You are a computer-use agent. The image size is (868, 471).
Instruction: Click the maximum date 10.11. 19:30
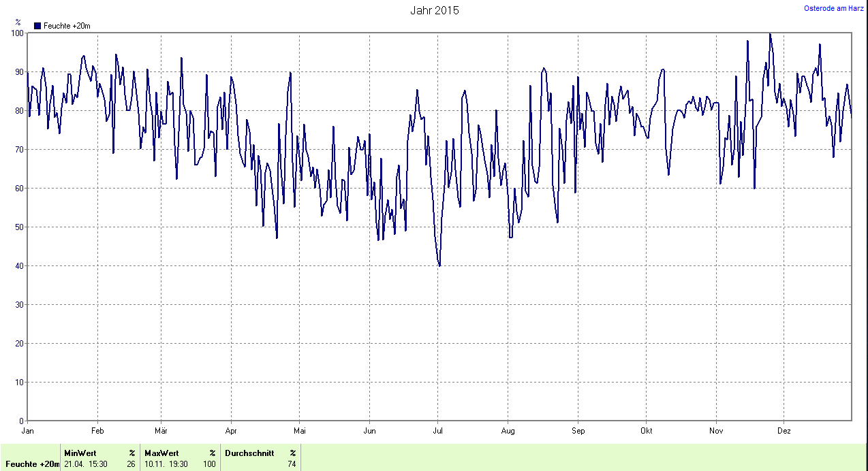tap(166, 464)
